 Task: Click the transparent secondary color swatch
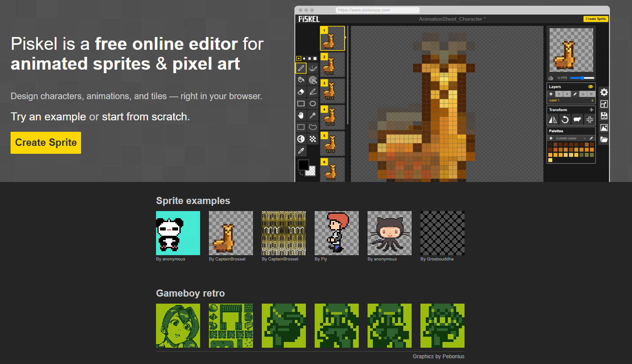coord(311,171)
